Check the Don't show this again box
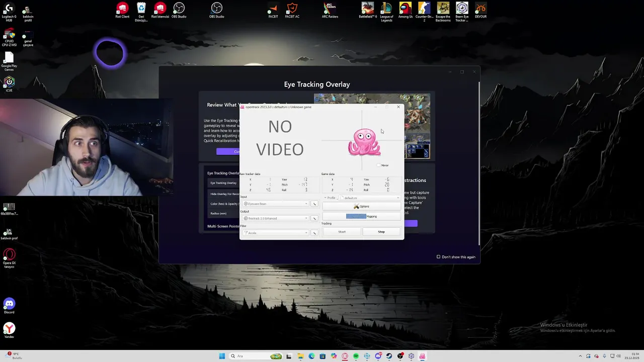The width and height of the screenshot is (644, 362). [x=438, y=257]
